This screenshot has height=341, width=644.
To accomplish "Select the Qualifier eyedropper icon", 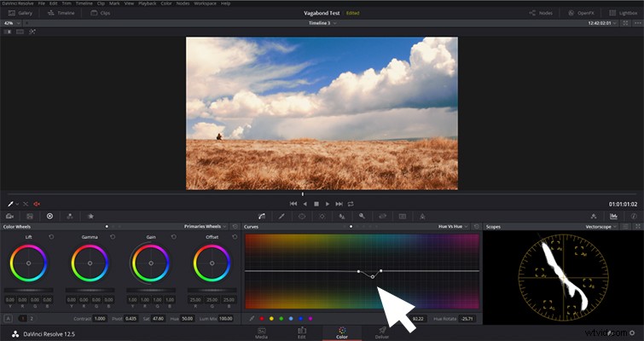I will tap(281, 217).
